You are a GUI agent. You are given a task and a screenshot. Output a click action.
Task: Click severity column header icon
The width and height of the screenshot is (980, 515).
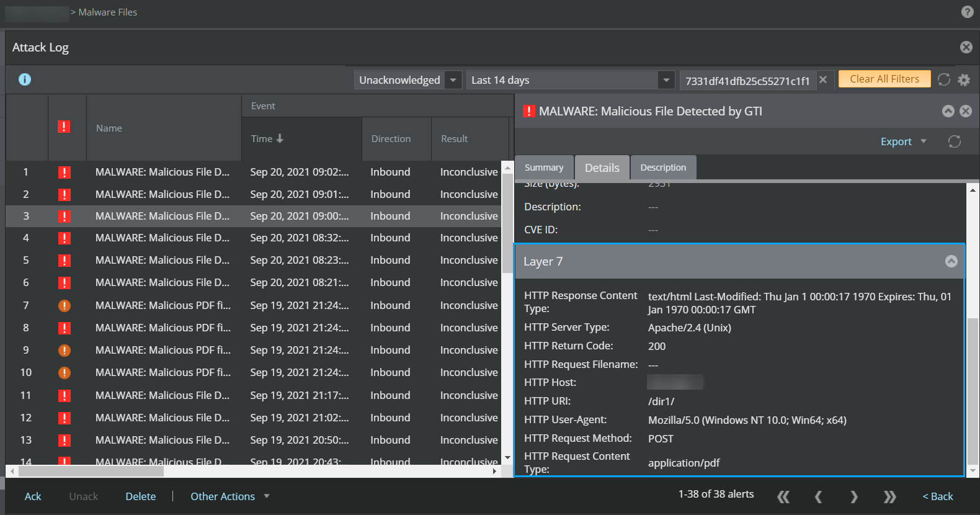(x=64, y=127)
